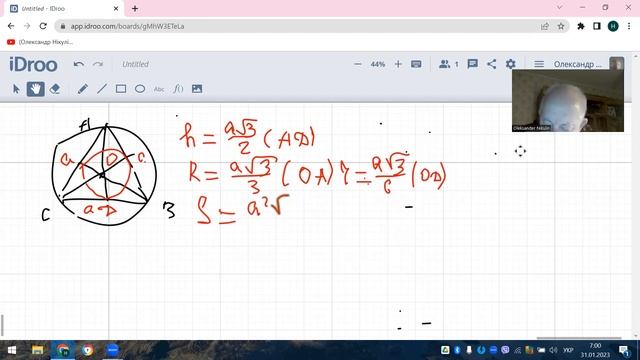
Task: Undo the last board action
Action: point(79,64)
